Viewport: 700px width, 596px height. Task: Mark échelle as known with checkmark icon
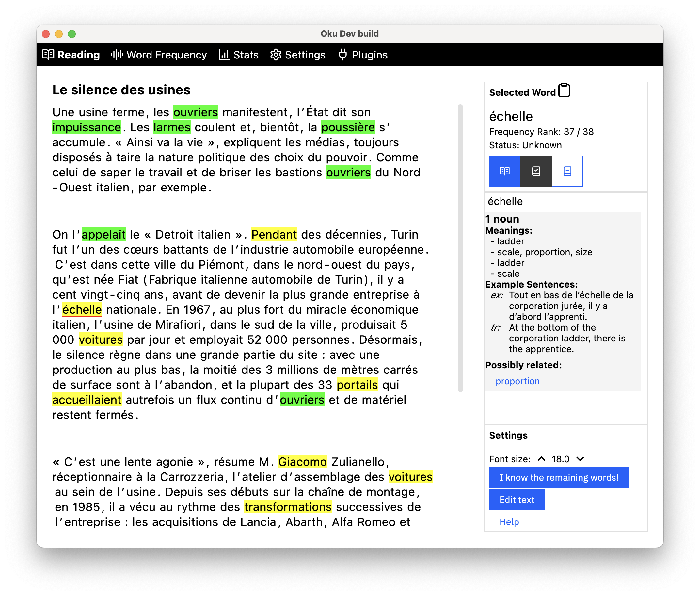536,171
